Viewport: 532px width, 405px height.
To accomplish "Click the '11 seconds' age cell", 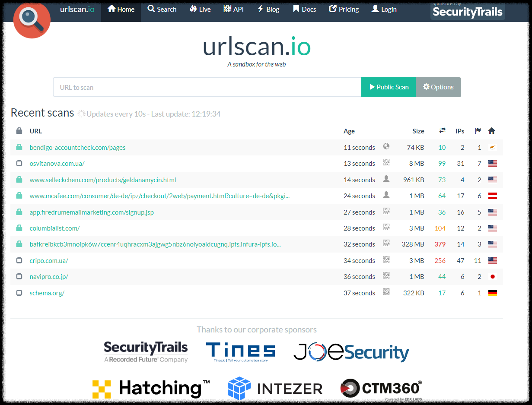I will click(x=359, y=148).
